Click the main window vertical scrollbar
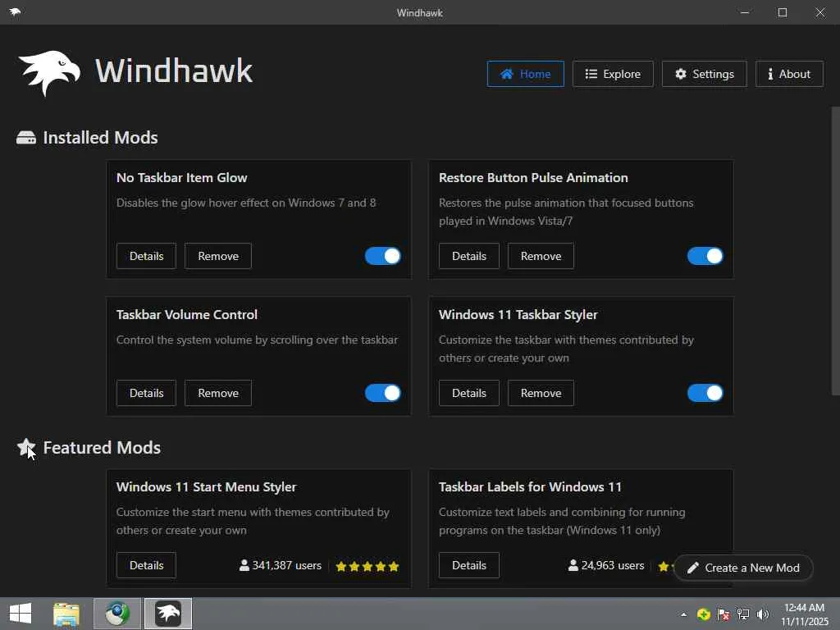Screen dimensions: 840x630 click(x=835, y=251)
